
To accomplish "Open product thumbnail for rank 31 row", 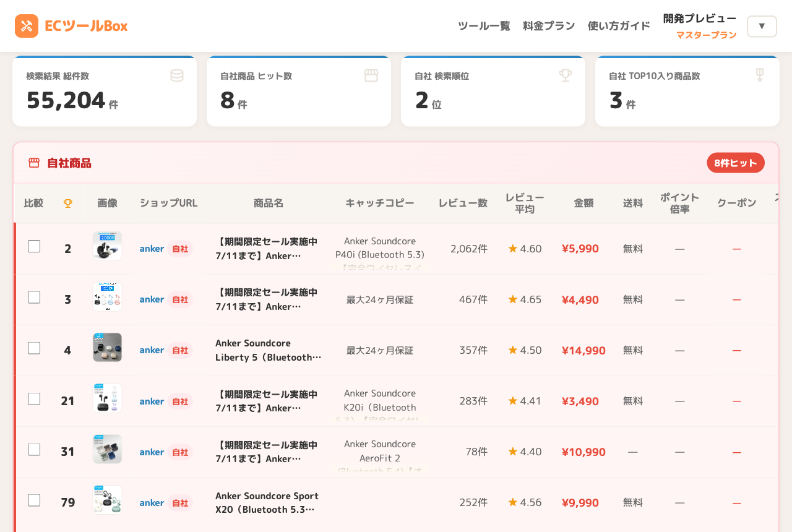I will tap(108, 449).
